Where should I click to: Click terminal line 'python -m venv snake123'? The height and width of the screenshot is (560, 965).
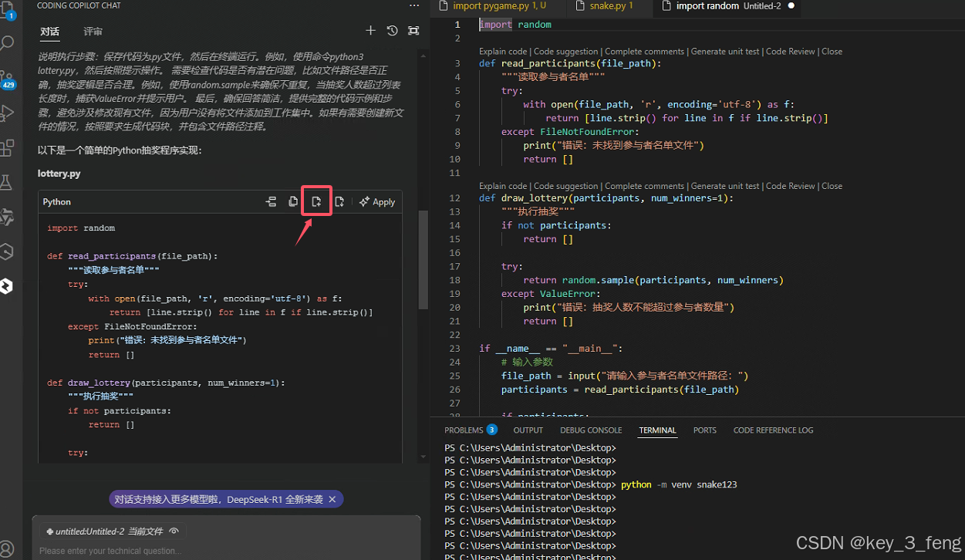(x=679, y=484)
